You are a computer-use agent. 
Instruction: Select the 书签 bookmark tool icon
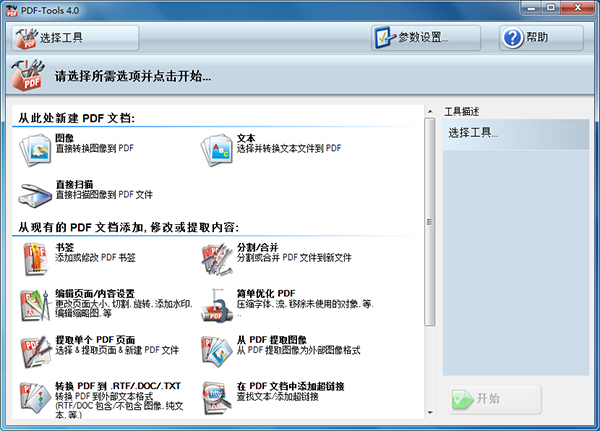(x=35, y=259)
